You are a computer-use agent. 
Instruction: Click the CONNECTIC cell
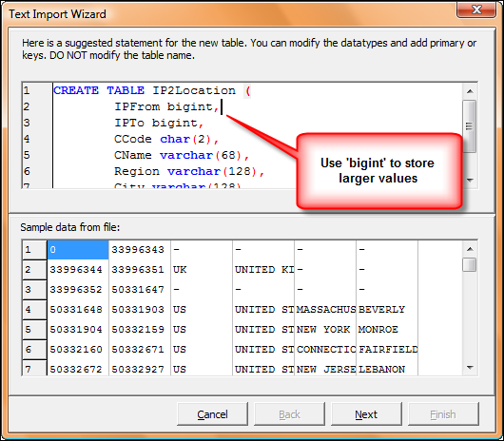(325, 349)
